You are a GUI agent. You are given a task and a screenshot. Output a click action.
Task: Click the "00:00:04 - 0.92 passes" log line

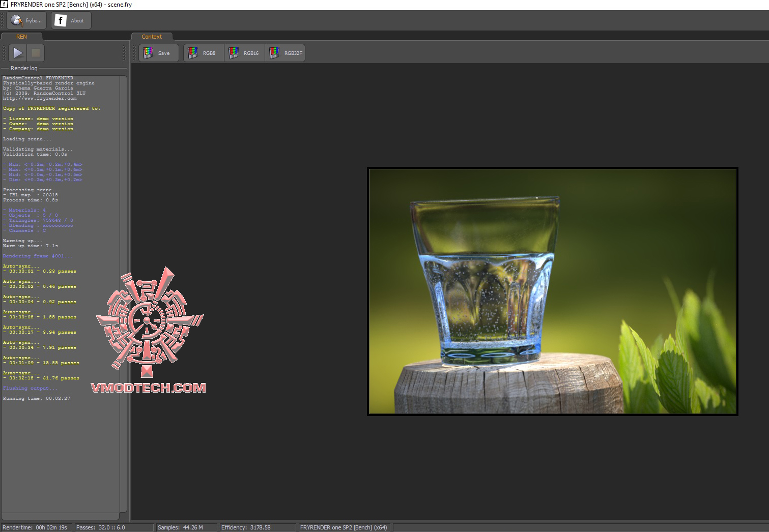40,302
